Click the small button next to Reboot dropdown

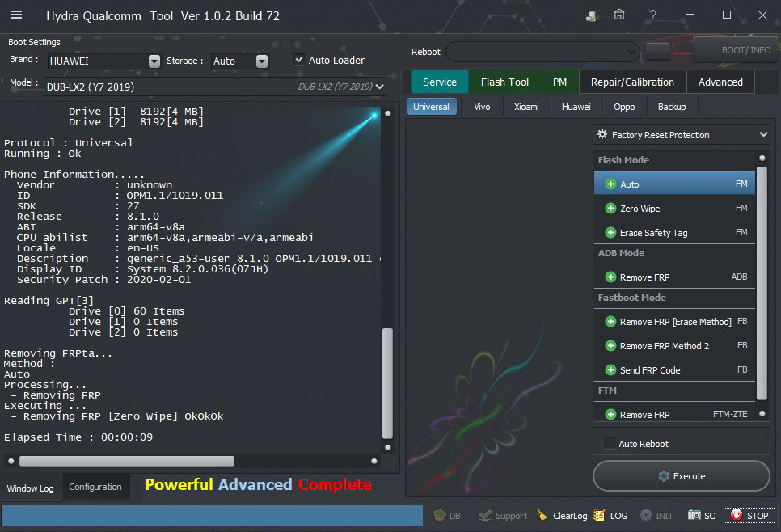point(657,51)
